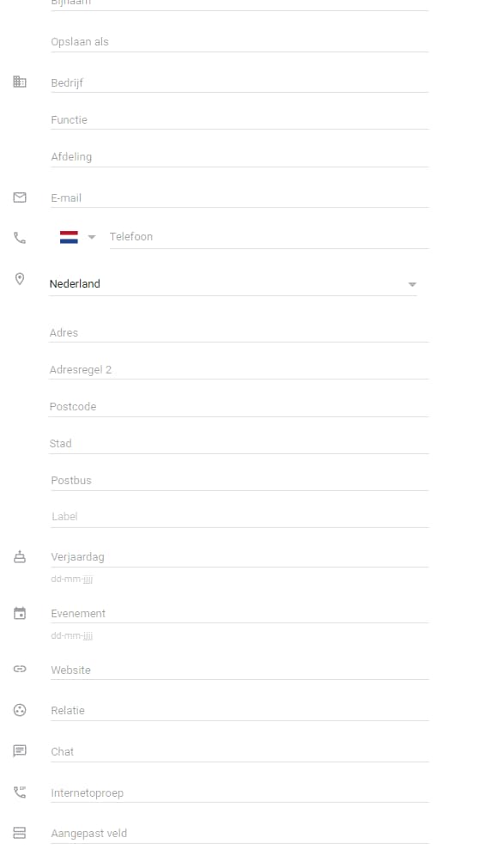Click the Website link icon
Image resolution: width=497 pixels, height=868 pixels.
[x=19, y=668]
